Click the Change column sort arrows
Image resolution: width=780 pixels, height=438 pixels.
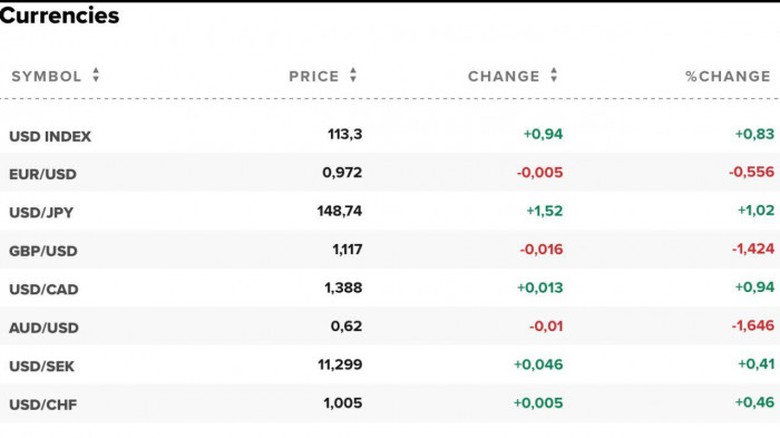click(554, 76)
